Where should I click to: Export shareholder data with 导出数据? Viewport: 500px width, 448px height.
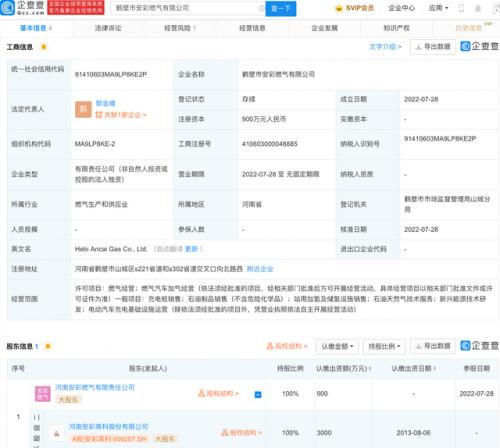433,347
